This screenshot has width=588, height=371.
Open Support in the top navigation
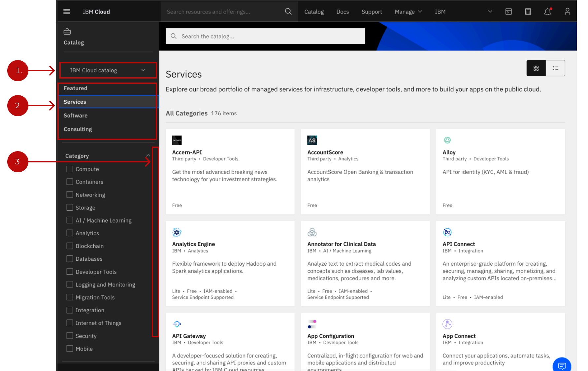(372, 12)
